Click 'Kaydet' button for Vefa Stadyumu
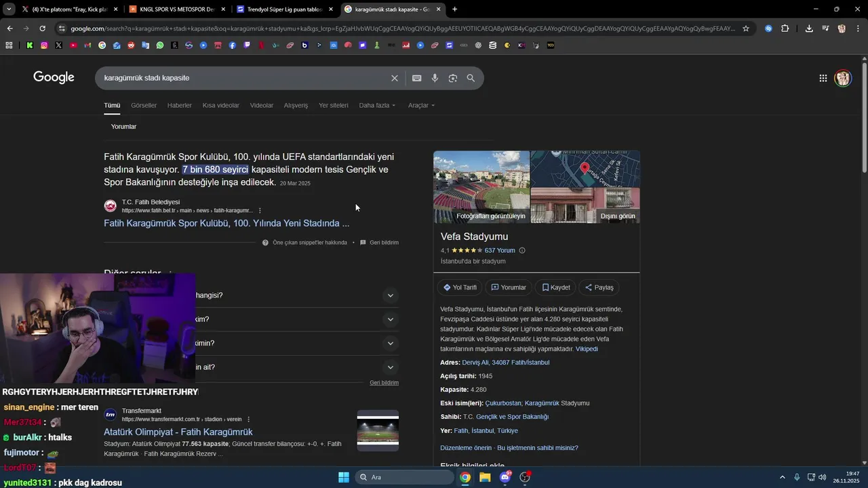This screenshot has height=488, width=868. (x=555, y=287)
